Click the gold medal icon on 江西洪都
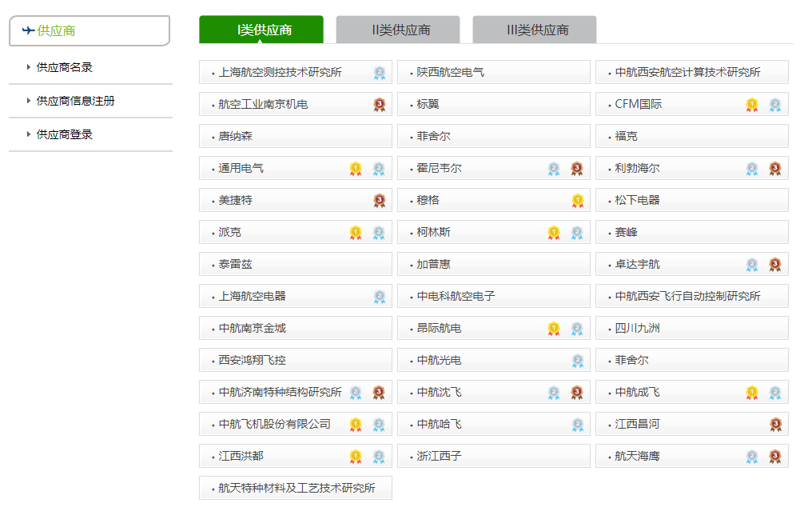The width and height of the screenshot is (812, 519). (356, 457)
